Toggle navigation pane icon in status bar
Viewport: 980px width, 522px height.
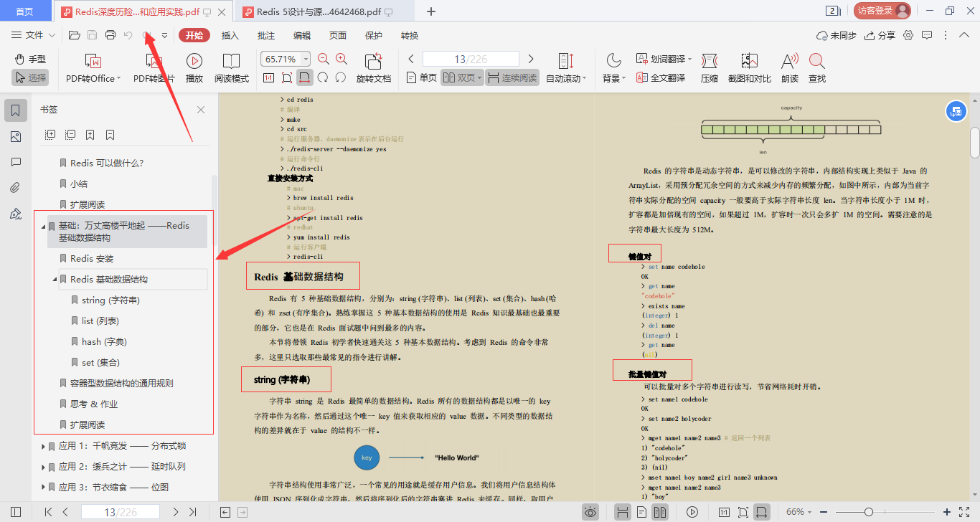pos(16,512)
